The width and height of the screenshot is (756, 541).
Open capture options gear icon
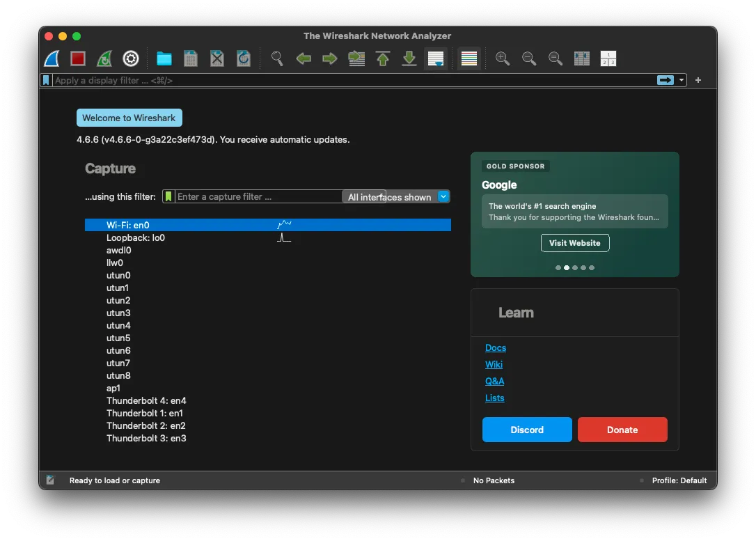131,58
